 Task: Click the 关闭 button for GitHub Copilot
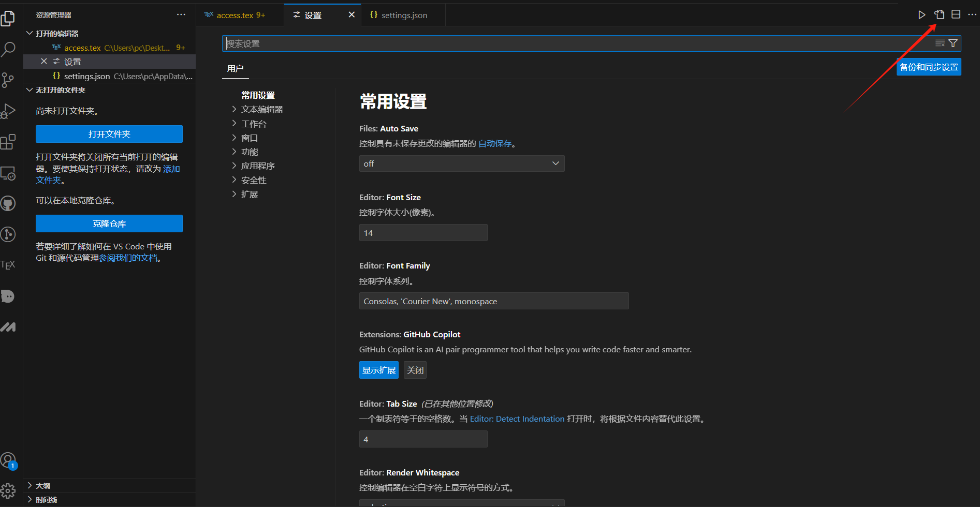point(415,370)
